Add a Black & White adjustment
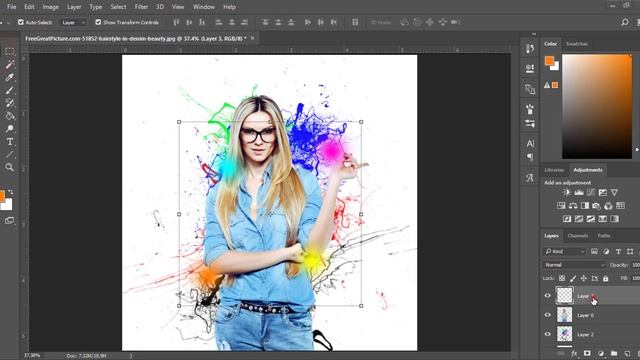Screen dimensions: 640x360 [x=585, y=205]
